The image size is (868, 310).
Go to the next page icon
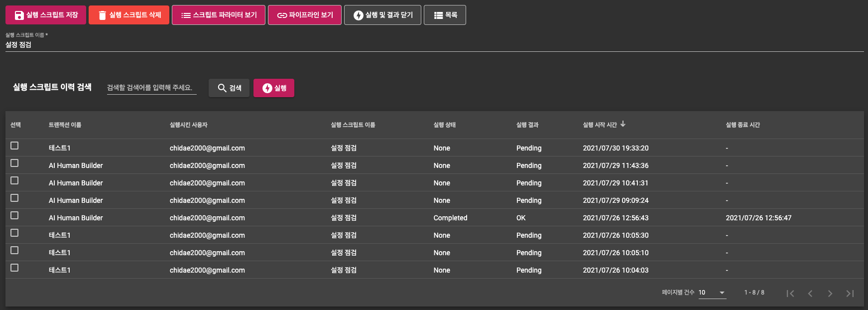830,294
